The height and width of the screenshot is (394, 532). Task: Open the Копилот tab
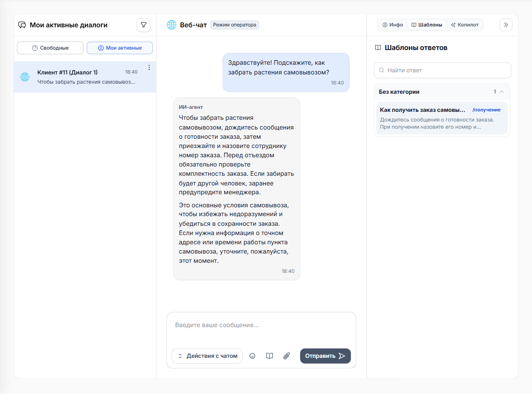pyautogui.click(x=465, y=25)
